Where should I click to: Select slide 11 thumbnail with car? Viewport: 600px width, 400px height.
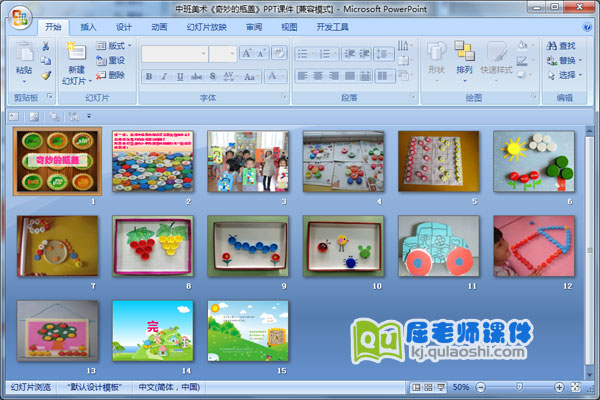point(439,246)
